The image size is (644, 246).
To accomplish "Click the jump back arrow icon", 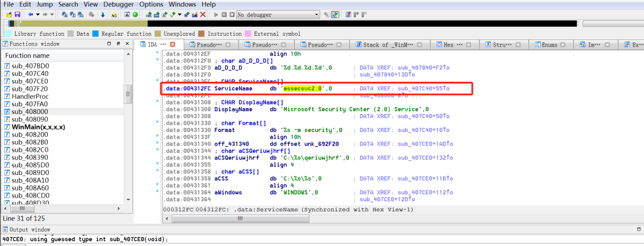I will click(30, 14).
